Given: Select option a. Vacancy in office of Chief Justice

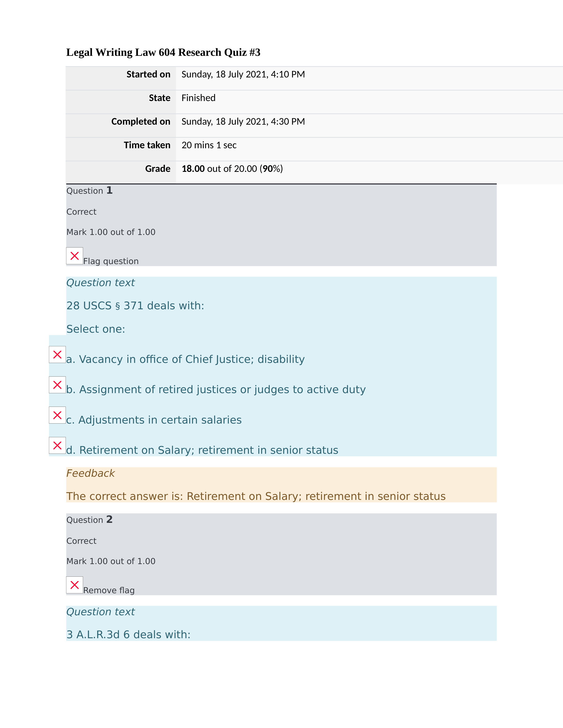Looking at the screenshot, I should (x=57, y=355).
